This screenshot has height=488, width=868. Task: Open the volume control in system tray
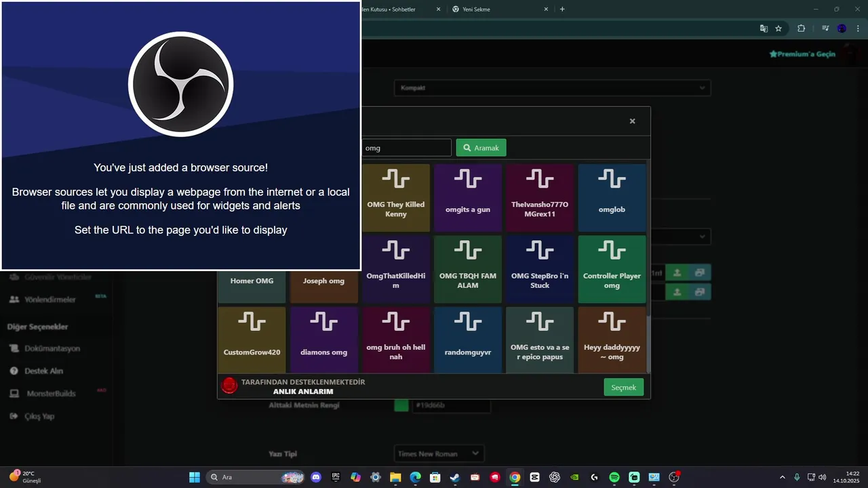click(822, 477)
